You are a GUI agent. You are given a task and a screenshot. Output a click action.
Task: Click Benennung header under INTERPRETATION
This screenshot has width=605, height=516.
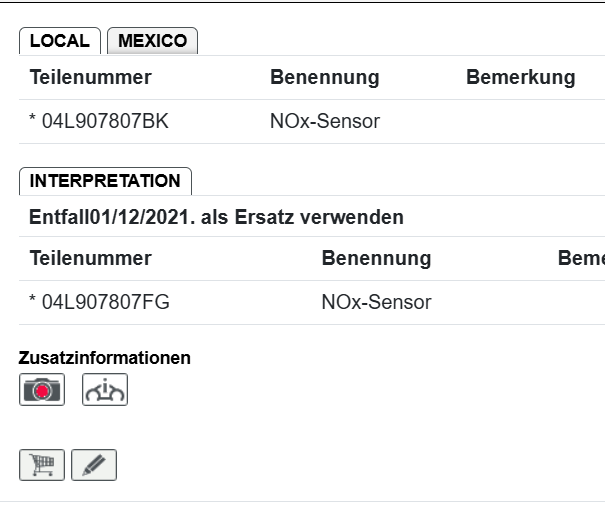tap(376, 258)
